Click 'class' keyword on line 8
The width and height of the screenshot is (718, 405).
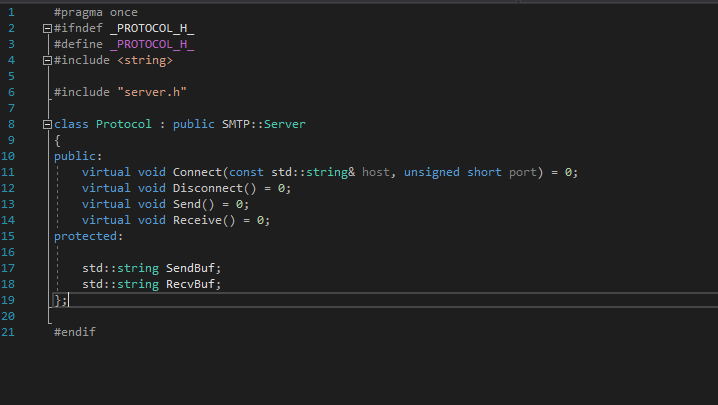click(x=71, y=124)
